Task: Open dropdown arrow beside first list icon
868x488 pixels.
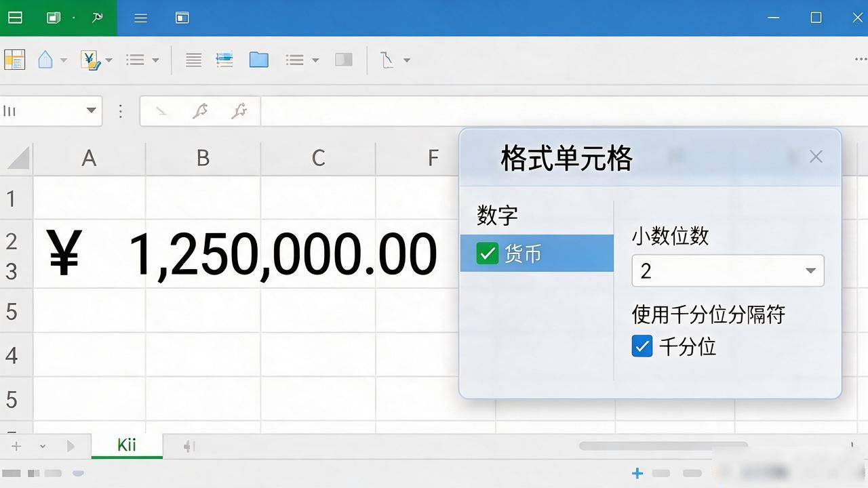Action: click(155, 60)
